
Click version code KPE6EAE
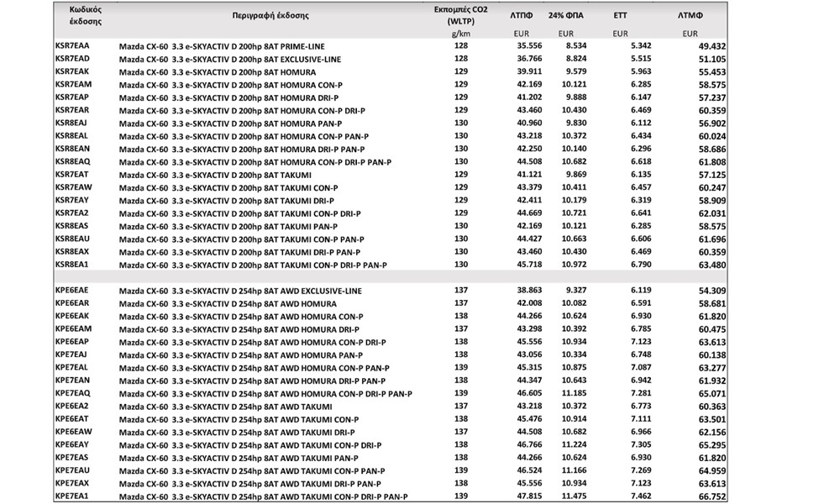pos(71,289)
